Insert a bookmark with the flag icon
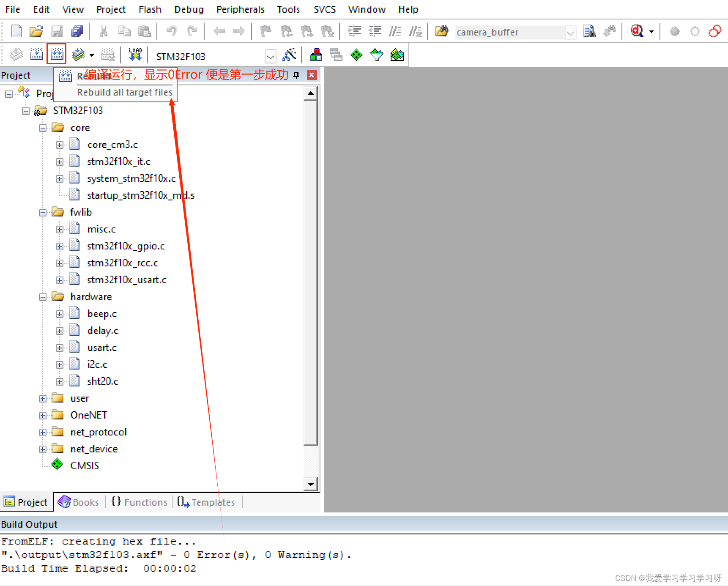The image size is (728, 586). click(x=266, y=31)
